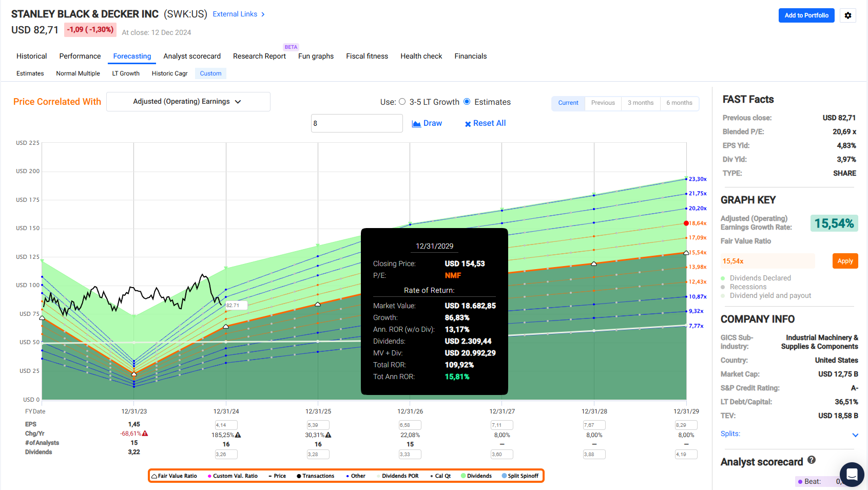This screenshot has width=868, height=490.
Task: Open the chat support bubble icon
Action: point(852,474)
